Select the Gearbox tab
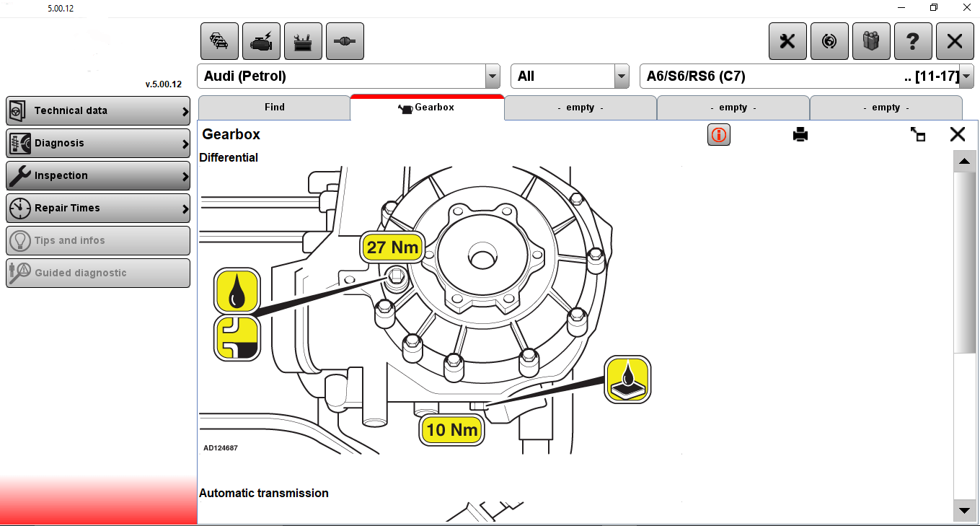 427,107
